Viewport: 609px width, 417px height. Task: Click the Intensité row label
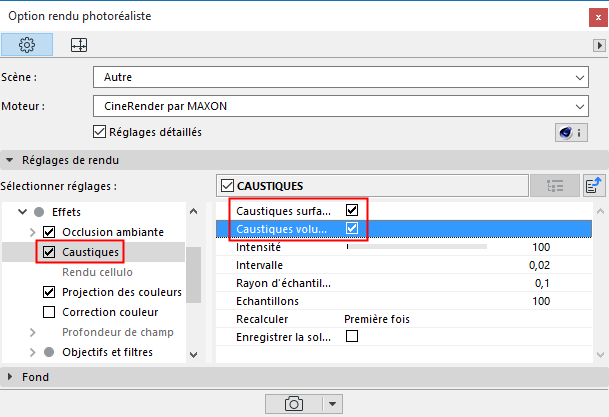(x=258, y=247)
